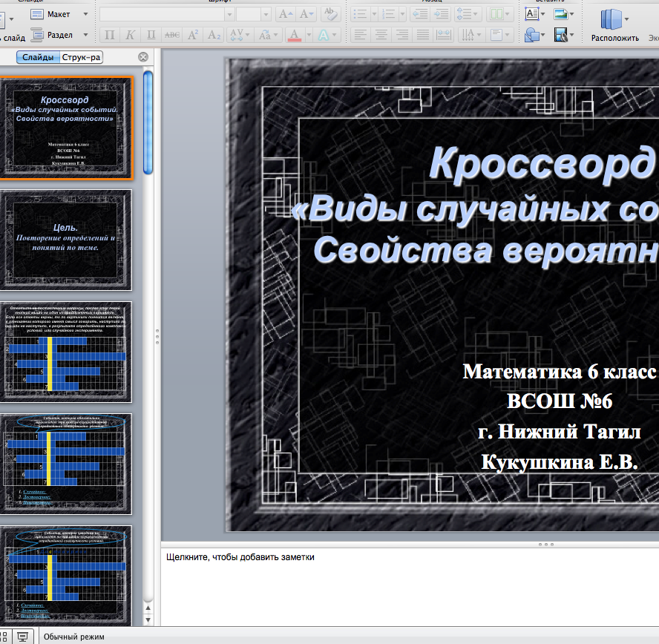
Task: Open the text vertical alignment dropdown
Action: pyautogui.click(x=499, y=35)
